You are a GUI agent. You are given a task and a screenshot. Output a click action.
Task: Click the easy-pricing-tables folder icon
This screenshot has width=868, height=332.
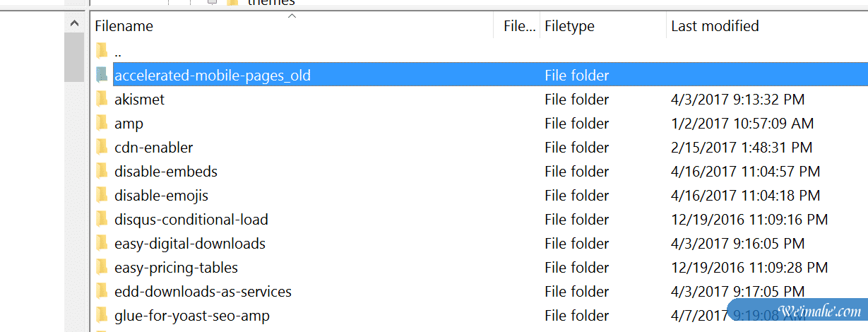point(102,267)
